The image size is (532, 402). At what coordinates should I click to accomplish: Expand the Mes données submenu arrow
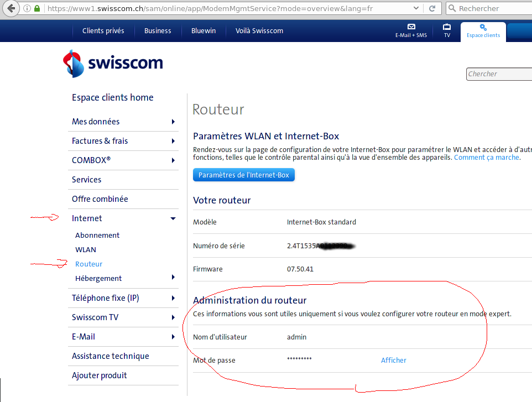tap(173, 122)
